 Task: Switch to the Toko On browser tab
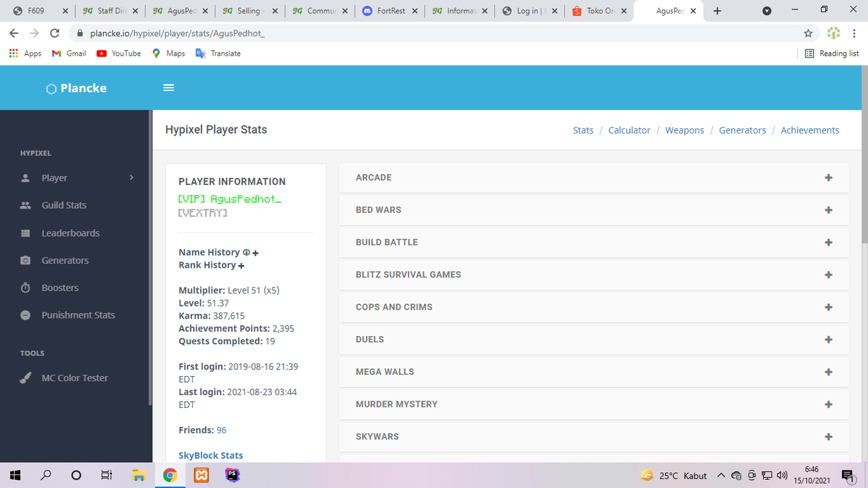click(599, 11)
